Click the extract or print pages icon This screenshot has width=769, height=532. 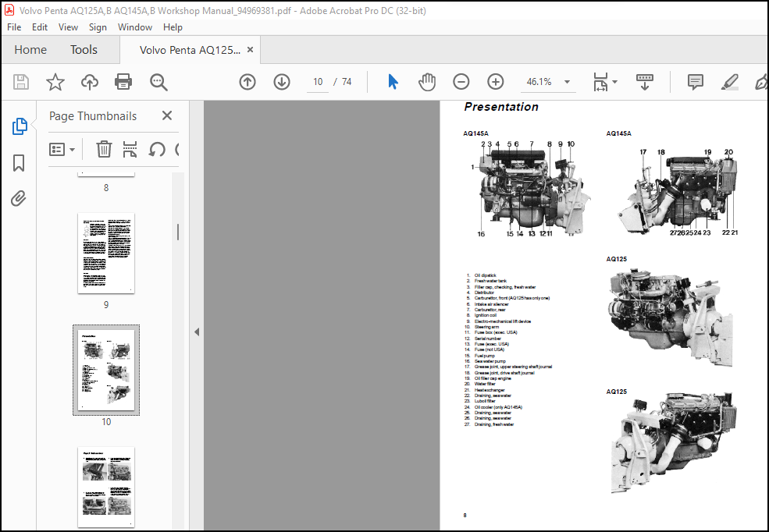pos(130,149)
